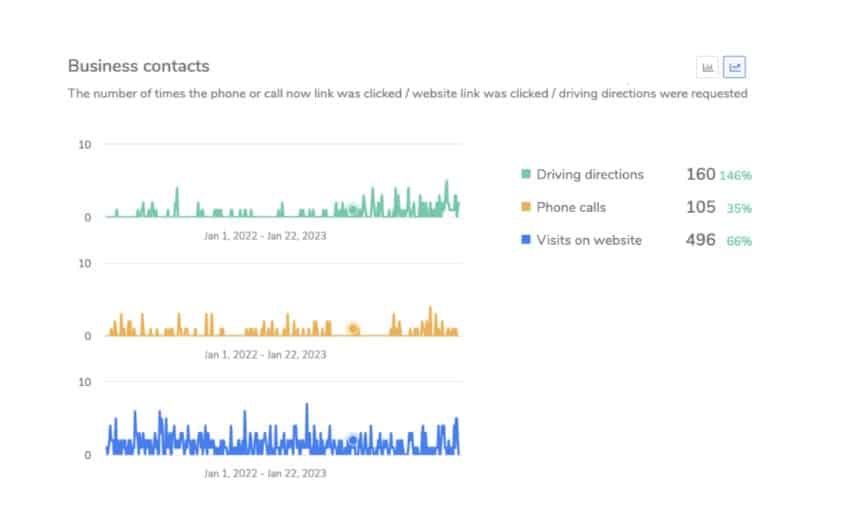Click the highlighted point on orange chart
This screenshot has height=532, width=854.
[x=353, y=328]
